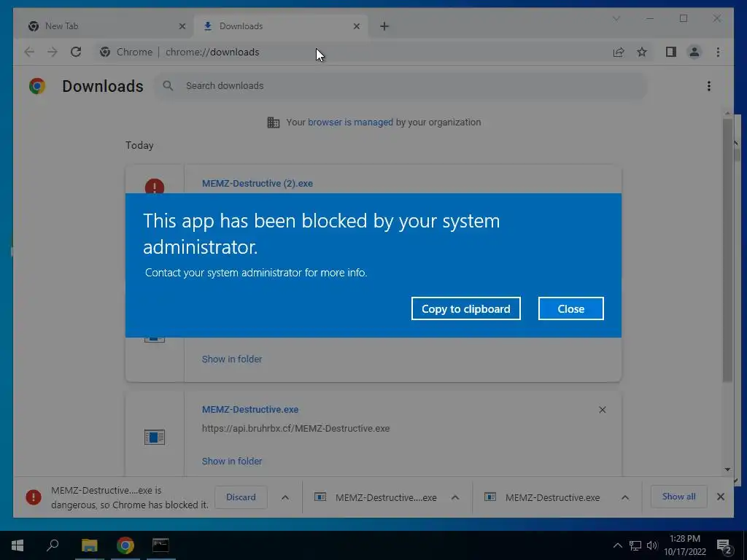Open a new browser tab
The image size is (747, 560).
click(384, 26)
